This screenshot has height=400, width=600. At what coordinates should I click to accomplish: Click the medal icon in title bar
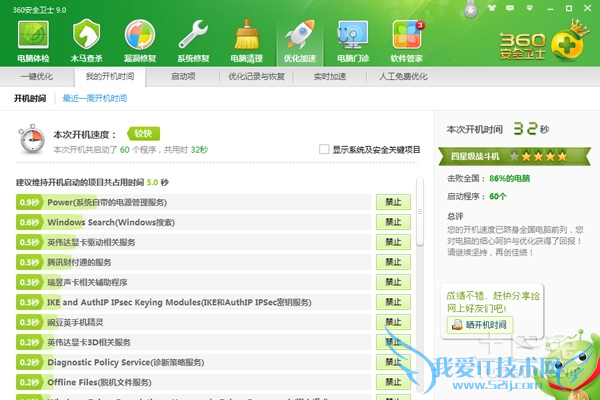(x=470, y=10)
